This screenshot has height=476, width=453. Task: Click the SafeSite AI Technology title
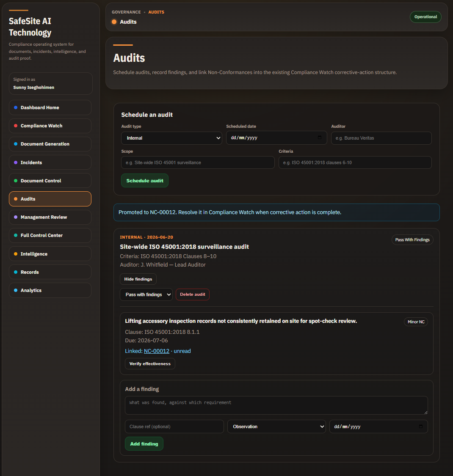(30, 27)
